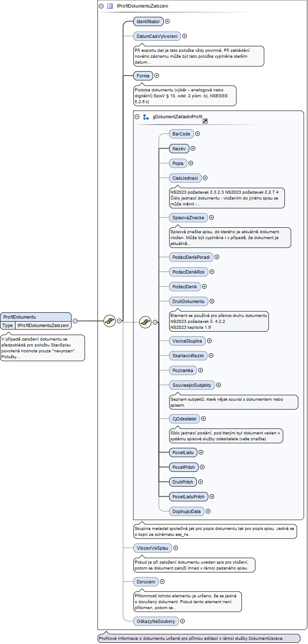Expand the Poznamka plus icon

201,370
